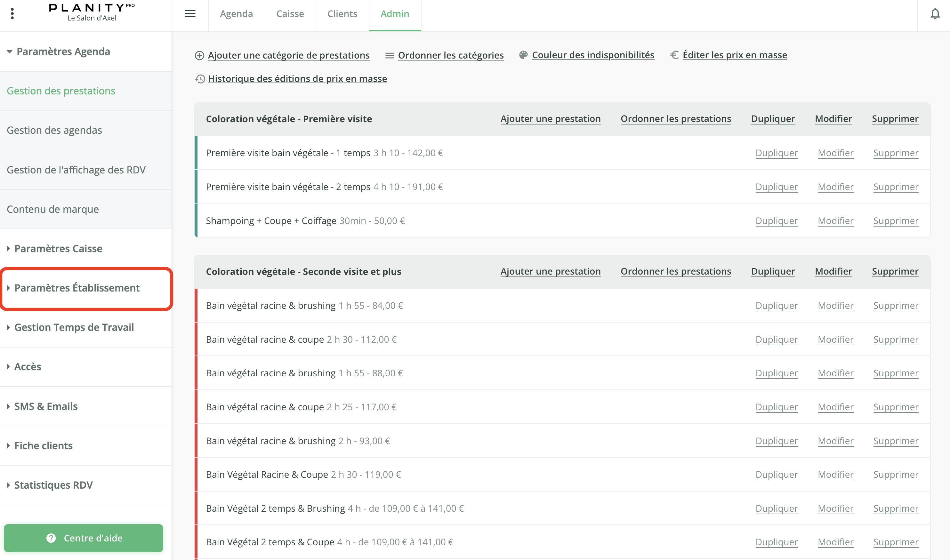Viewport: 950px width, 560px height.
Task: Expand Paramètres Établissement section
Action: (x=76, y=288)
